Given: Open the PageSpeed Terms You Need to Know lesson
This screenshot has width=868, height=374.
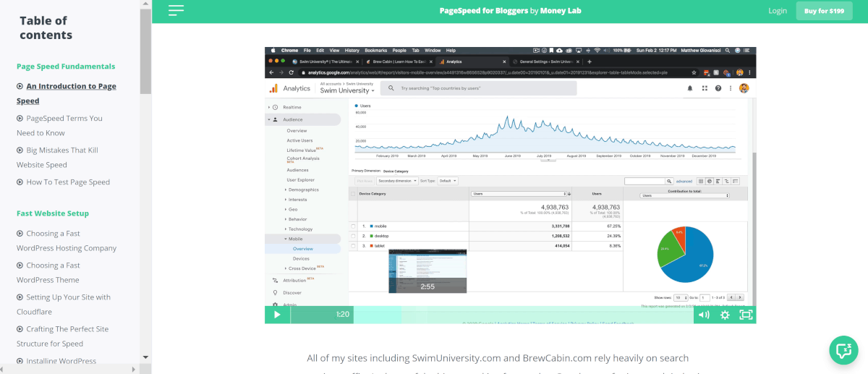Looking at the screenshot, I should pos(59,125).
